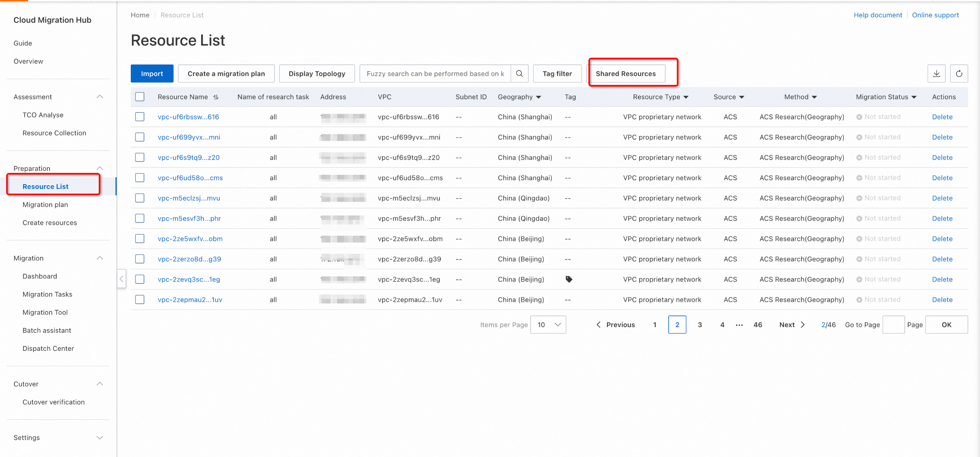Click the Tag filter button
980x457 pixels.
(x=557, y=73)
